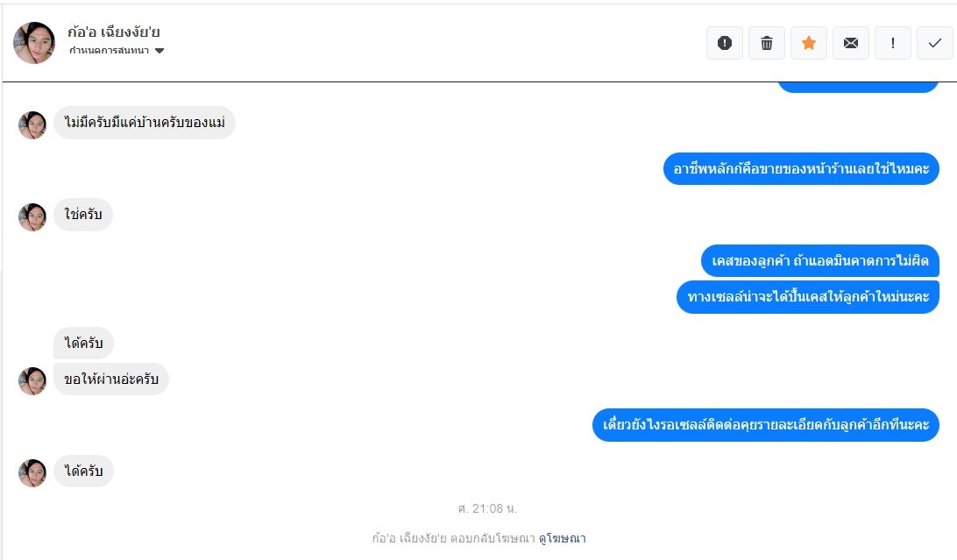Mark conversation done with checkmark icon
The height and width of the screenshot is (560, 957).
point(934,43)
